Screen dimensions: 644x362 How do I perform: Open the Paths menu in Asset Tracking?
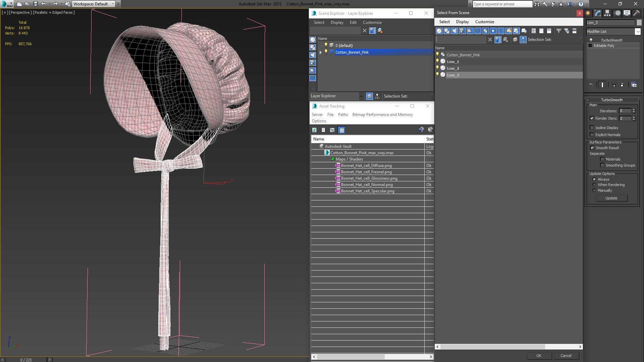pos(343,115)
